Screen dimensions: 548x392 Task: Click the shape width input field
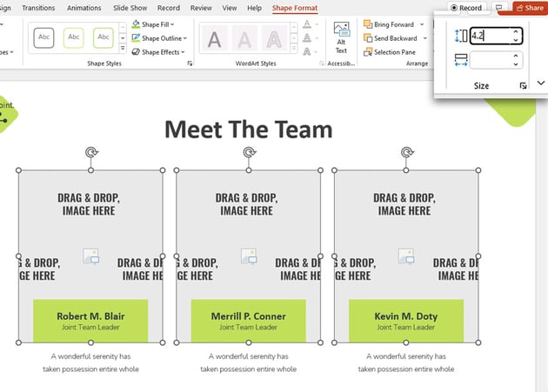pyautogui.click(x=491, y=60)
